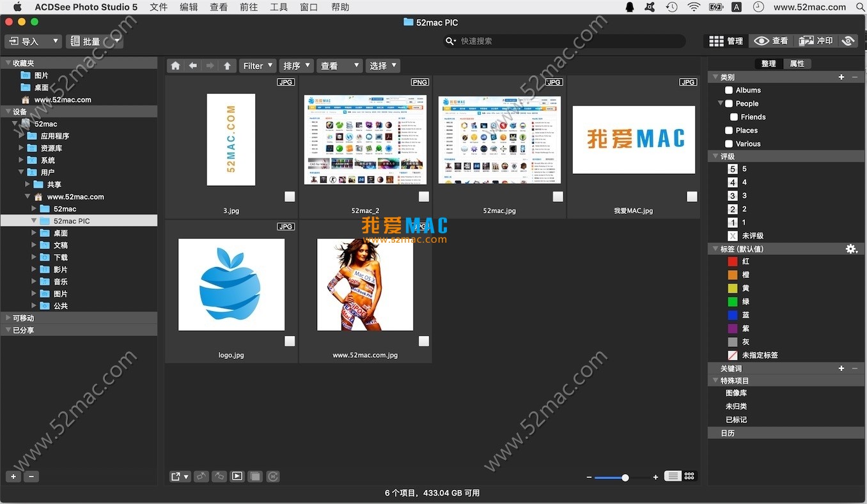This screenshot has height=504, width=867.
Task: Add favorite folder plus button at bottom-left
Action: (13, 477)
